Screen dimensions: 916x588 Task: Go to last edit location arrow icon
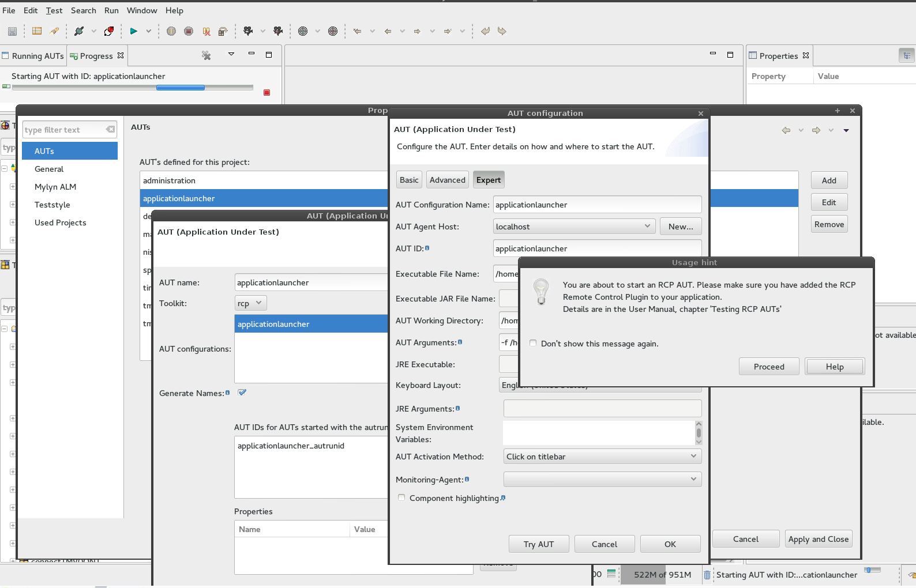(358, 31)
